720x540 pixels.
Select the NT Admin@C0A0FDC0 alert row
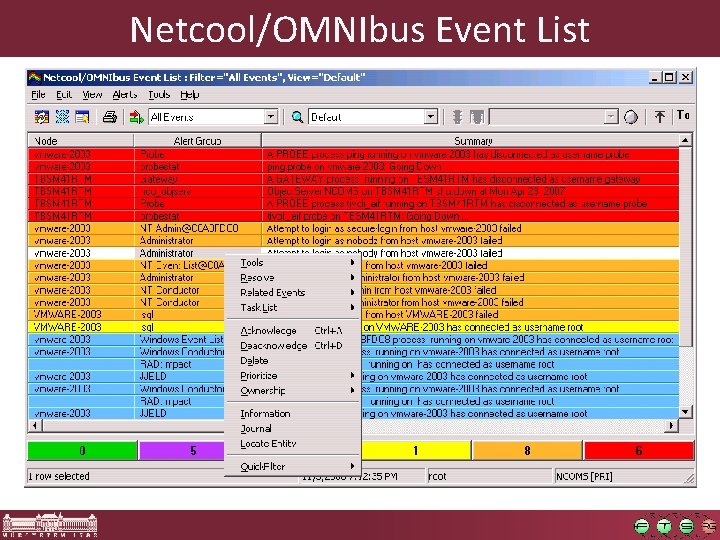coord(354,228)
